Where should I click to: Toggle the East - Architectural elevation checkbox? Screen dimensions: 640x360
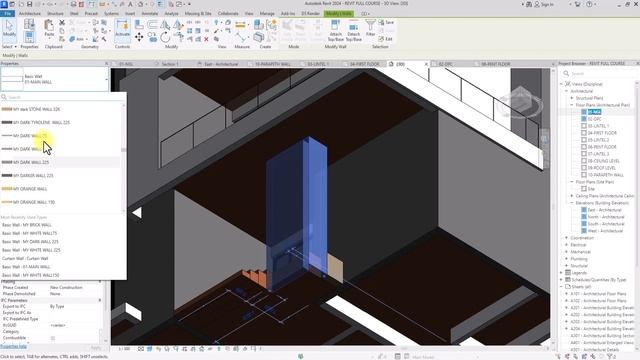pyautogui.click(x=584, y=210)
